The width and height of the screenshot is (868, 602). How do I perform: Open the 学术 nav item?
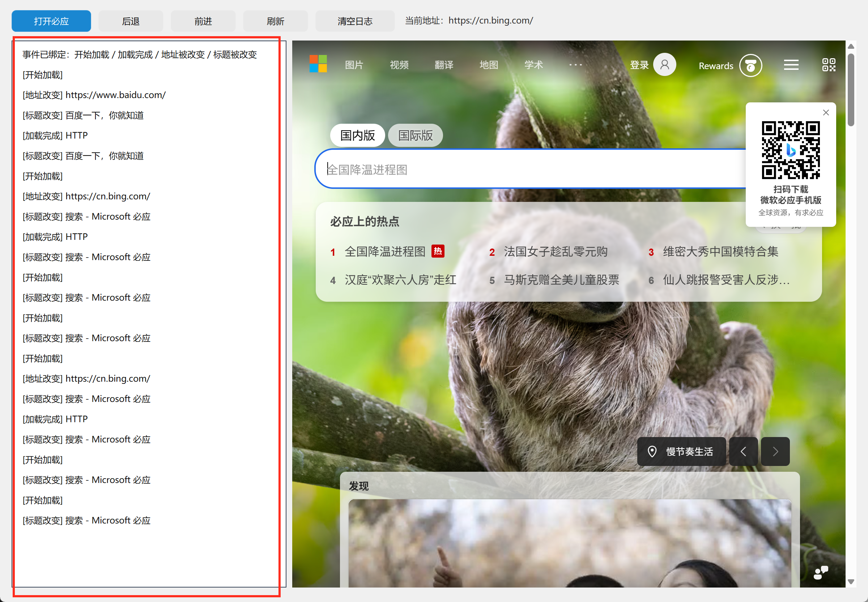(533, 65)
